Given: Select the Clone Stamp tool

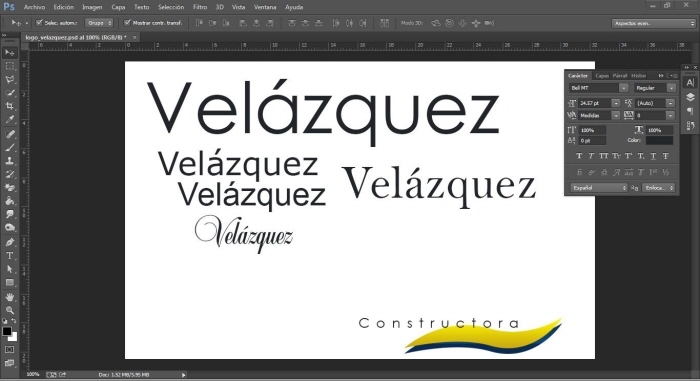Looking at the screenshot, I should (x=9, y=161).
